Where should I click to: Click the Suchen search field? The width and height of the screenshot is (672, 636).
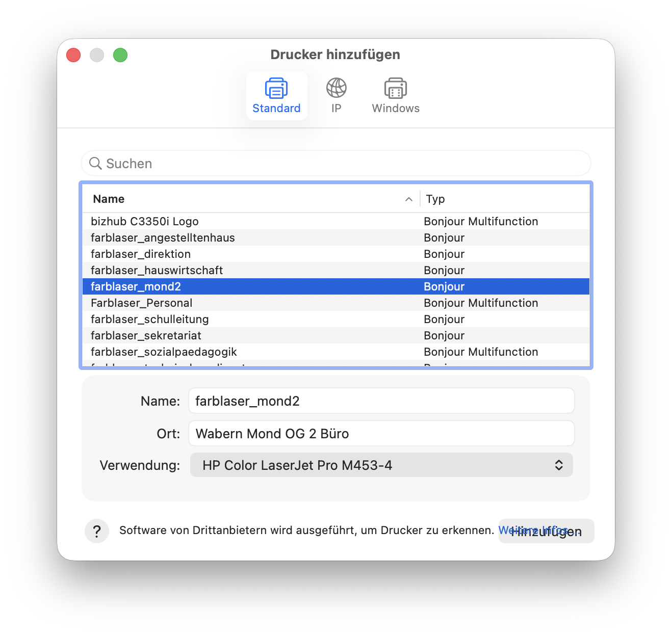[x=342, y=163]
